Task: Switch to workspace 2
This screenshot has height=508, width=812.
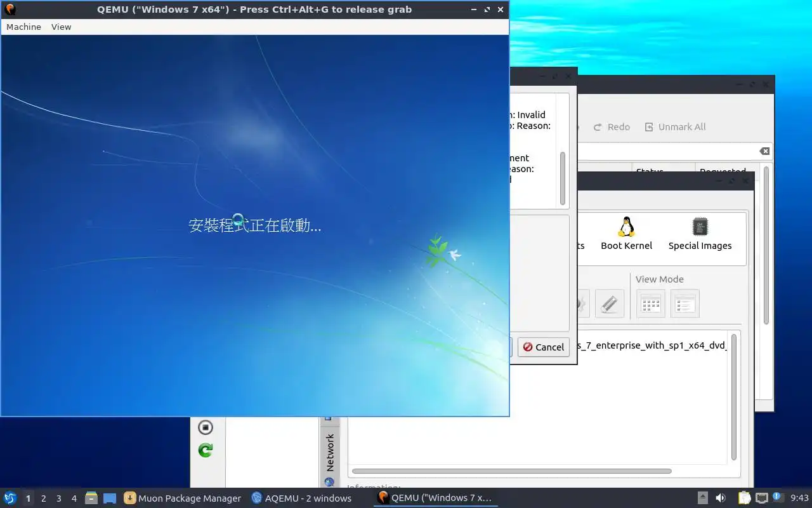Action: 43,498
